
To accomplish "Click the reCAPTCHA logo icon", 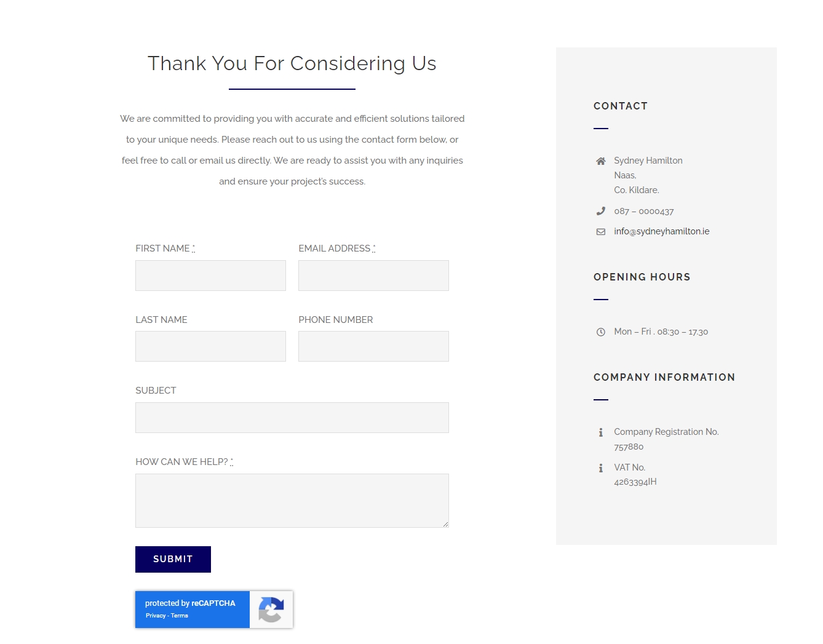I will tap(271, 610).
